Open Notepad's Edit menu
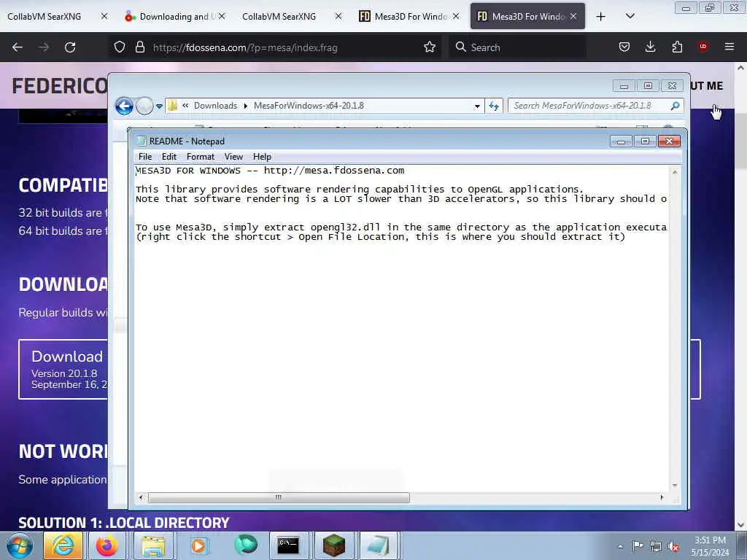This screenshot has width=747, height=560. point(169,157)
